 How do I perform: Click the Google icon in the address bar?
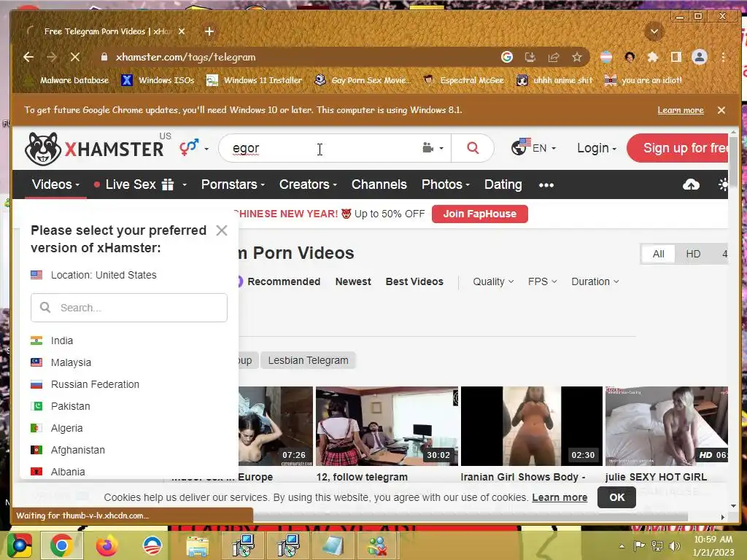pos(507,57)
